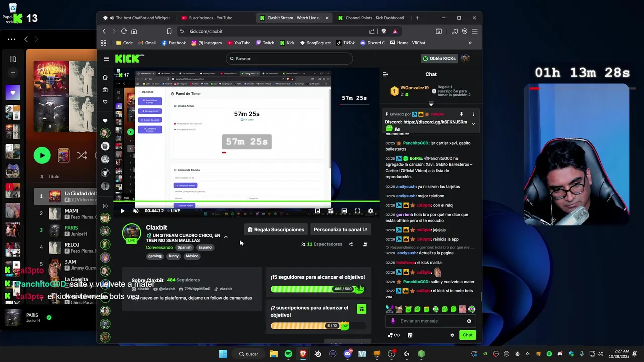Reload the page in the browser
The width and height of the screenshot is (644, 362).
tap(124, 31)
